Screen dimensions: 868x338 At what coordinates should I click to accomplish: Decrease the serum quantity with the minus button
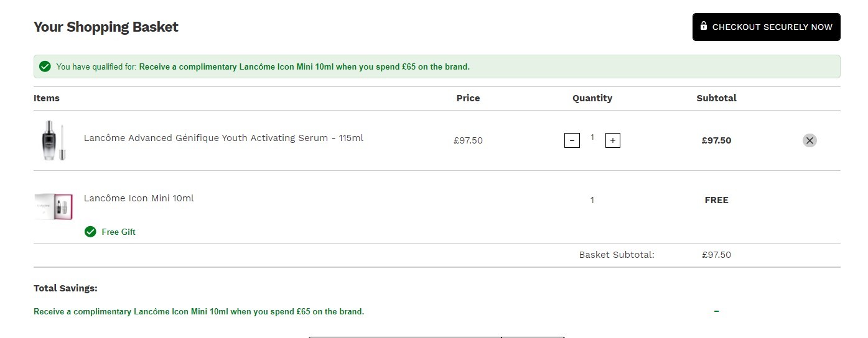coord(572,140)
